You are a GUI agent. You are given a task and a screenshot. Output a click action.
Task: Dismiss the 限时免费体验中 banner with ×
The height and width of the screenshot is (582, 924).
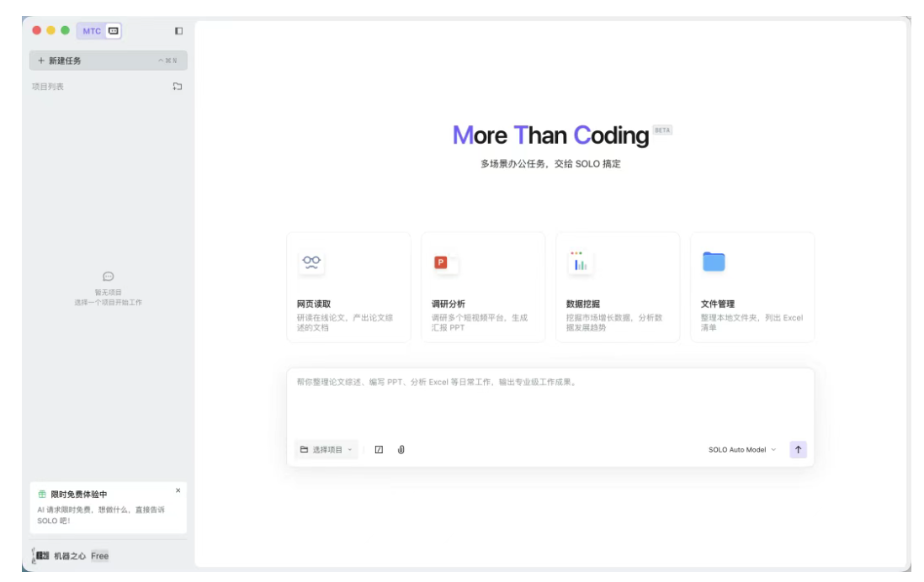177,489
